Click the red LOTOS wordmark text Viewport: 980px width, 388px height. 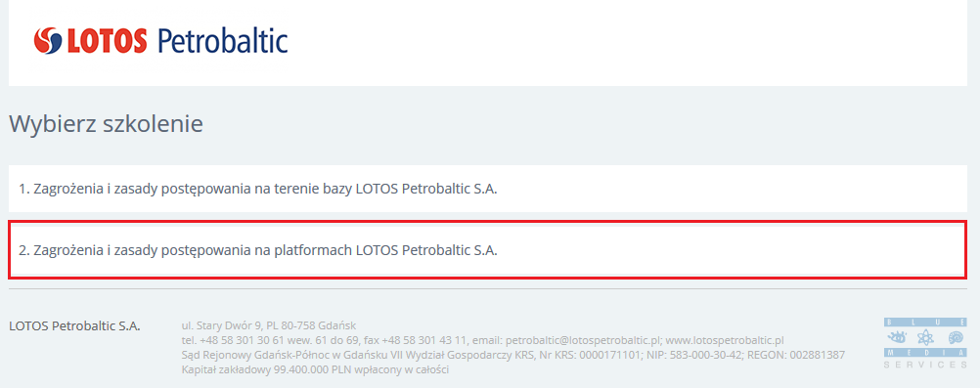(x=107, y=41)
